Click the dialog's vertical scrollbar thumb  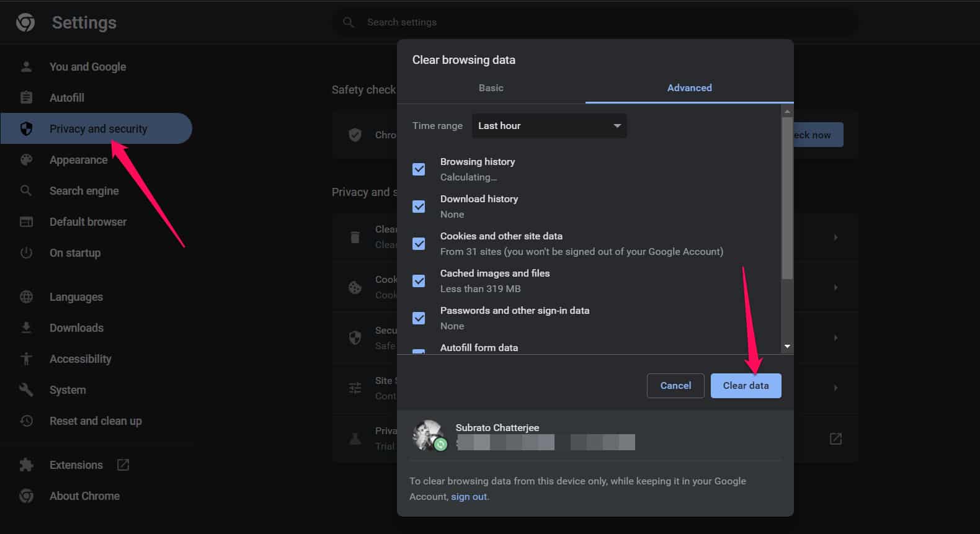787,198
